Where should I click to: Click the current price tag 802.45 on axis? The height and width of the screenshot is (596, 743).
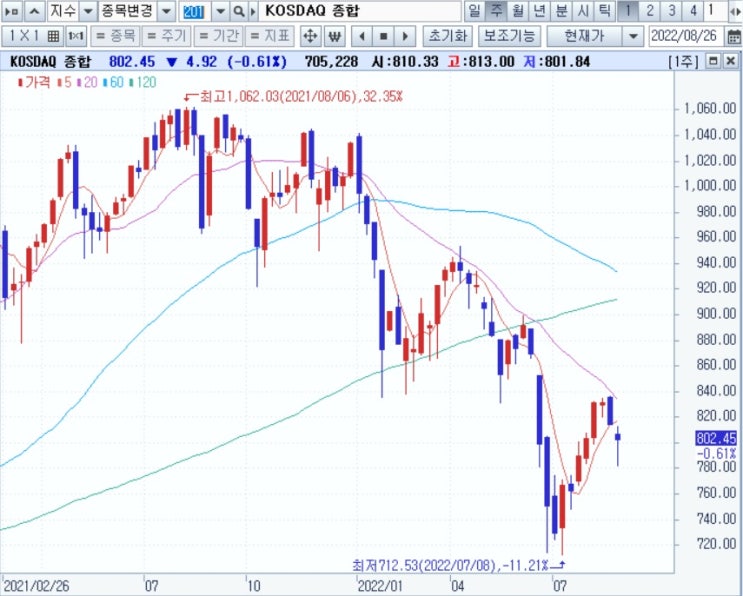click(716, 438)
